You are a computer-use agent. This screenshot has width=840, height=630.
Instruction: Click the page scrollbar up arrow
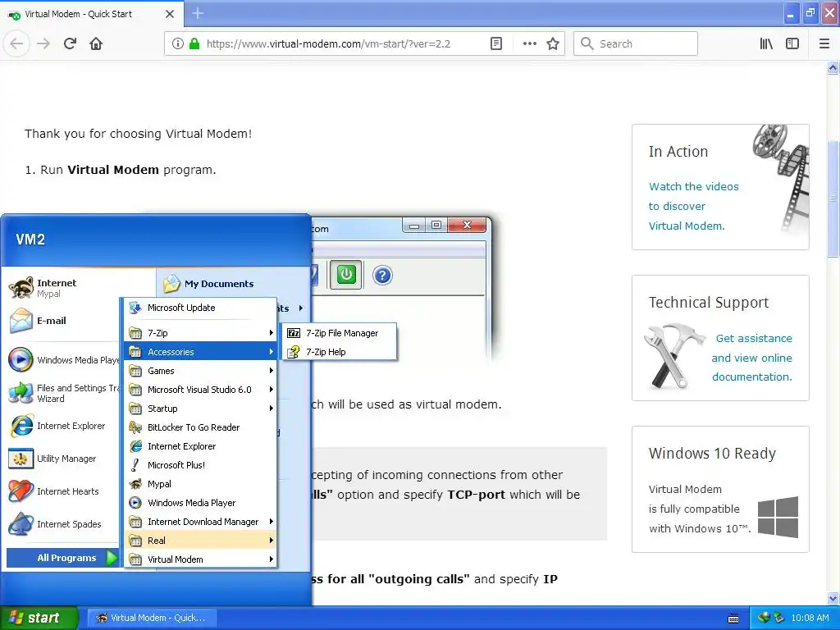(833, 67)
